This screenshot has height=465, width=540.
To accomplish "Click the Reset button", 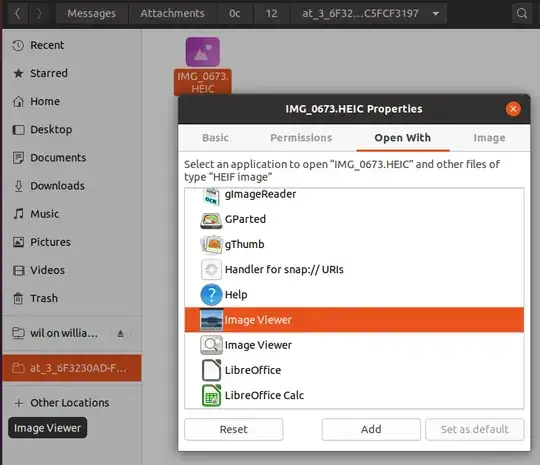I will 233,430.
